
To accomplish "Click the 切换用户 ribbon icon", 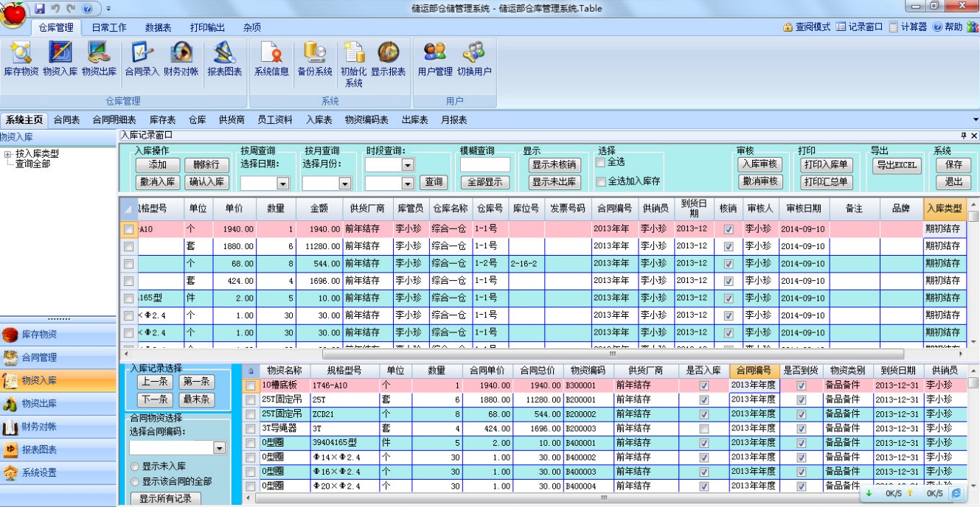I will click(x=474, y=59).
